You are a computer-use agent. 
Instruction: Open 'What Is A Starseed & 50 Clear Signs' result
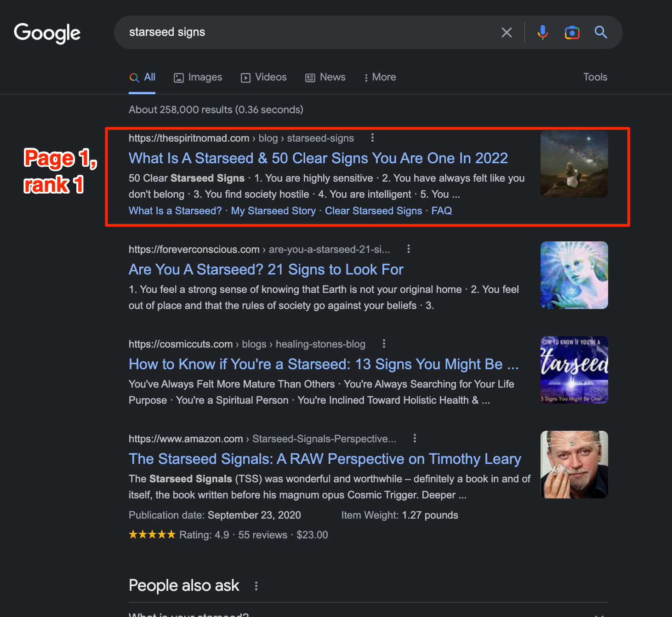(x=318, y=158)
